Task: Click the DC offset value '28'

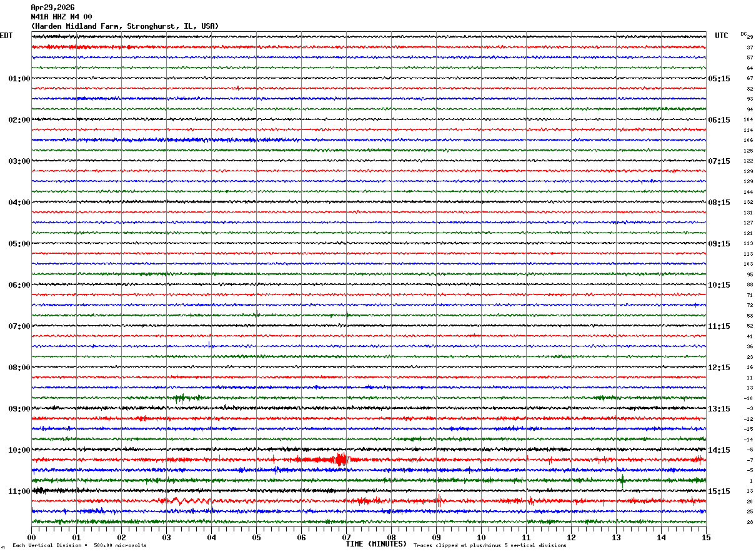Action: [750, 522]
